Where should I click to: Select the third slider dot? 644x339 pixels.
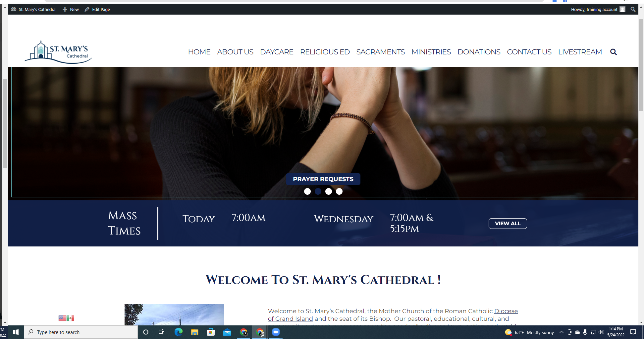(329, 191)
